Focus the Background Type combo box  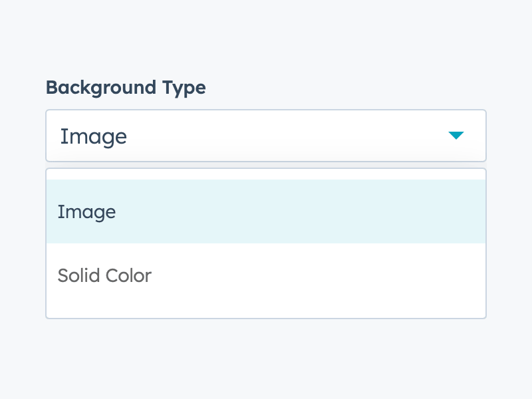266,136
